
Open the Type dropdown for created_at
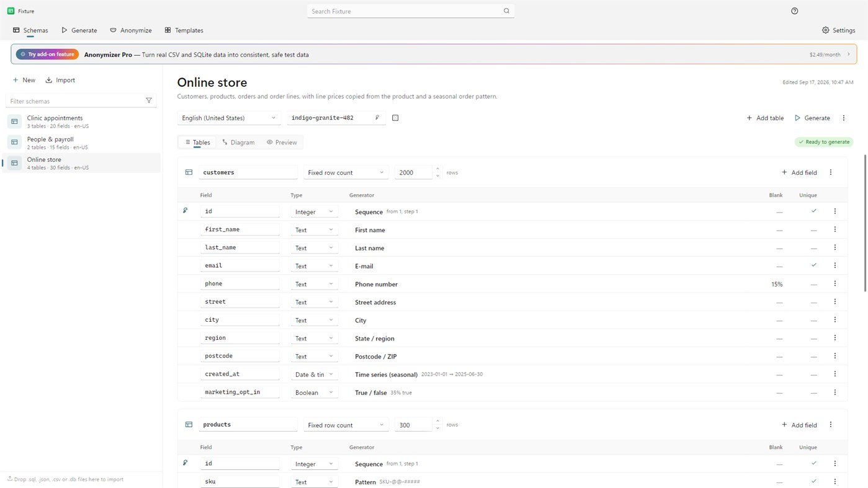pyautogui.click(x=314, y=375)
